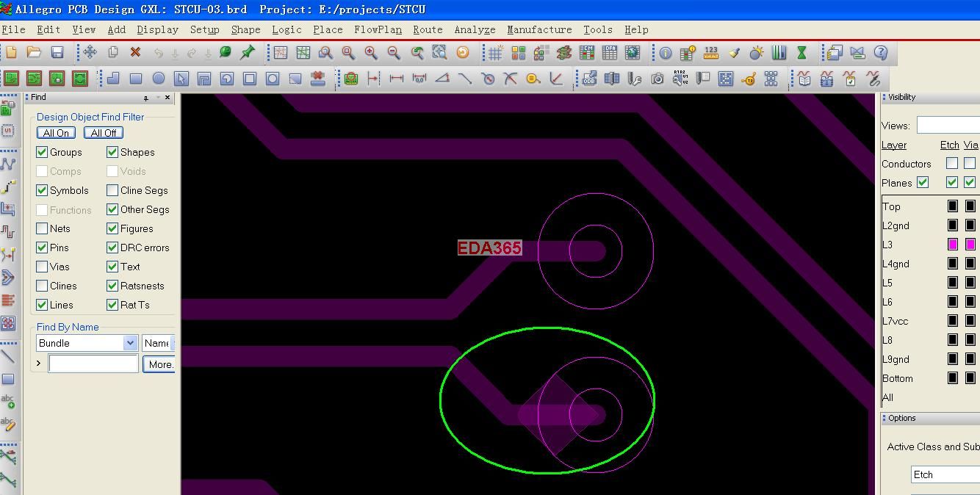Click the Help question mark icon

(881, 53)
